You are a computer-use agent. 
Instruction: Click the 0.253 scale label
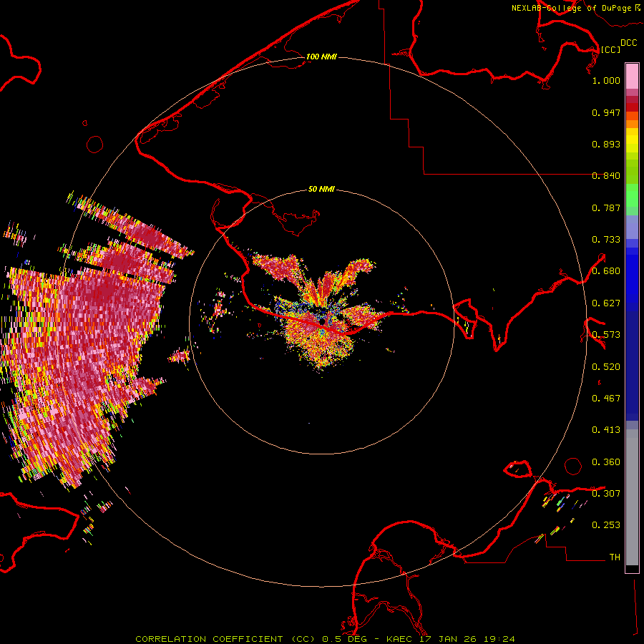606,525
